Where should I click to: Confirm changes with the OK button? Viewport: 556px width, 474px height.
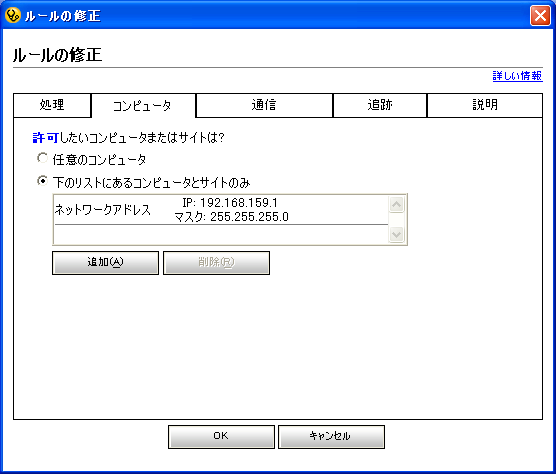coord(221,437)
